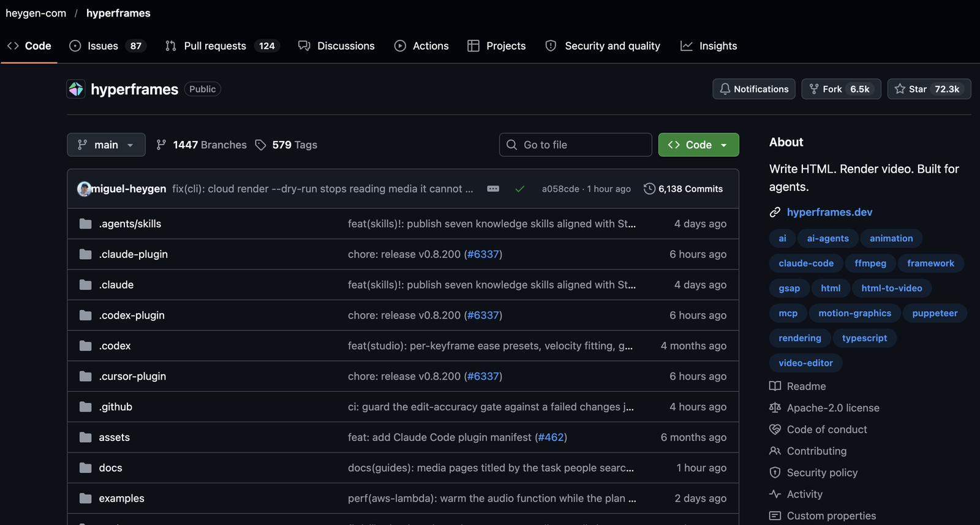The height and width of the screenshot is (525, 980).
Task: Open the Insights tab
Action: pos(709,46)
